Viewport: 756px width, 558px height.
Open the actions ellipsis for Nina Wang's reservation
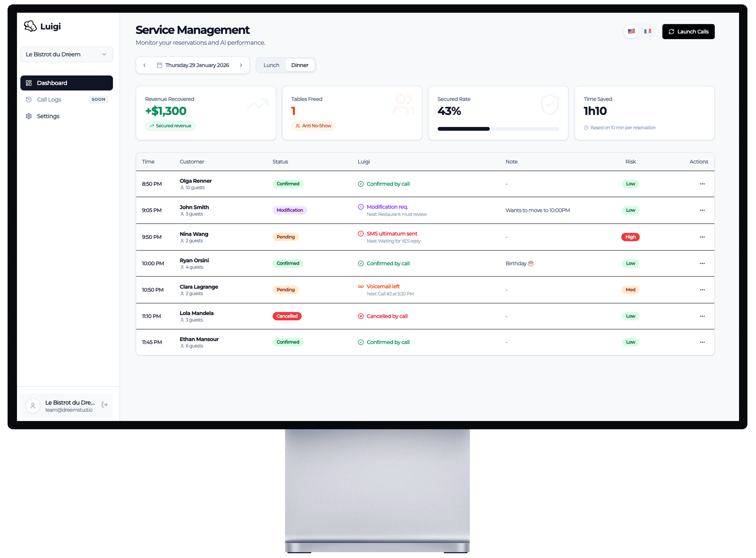(702, 237)
